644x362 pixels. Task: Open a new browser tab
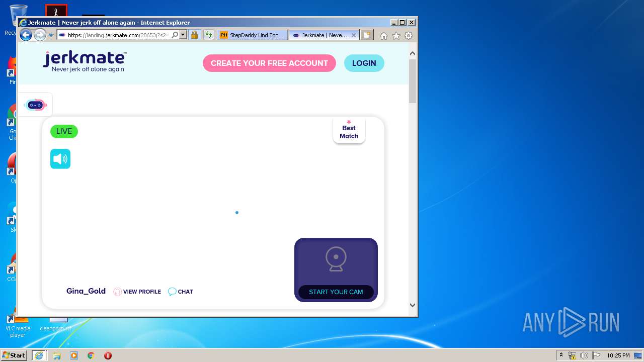tap(367, 35)
